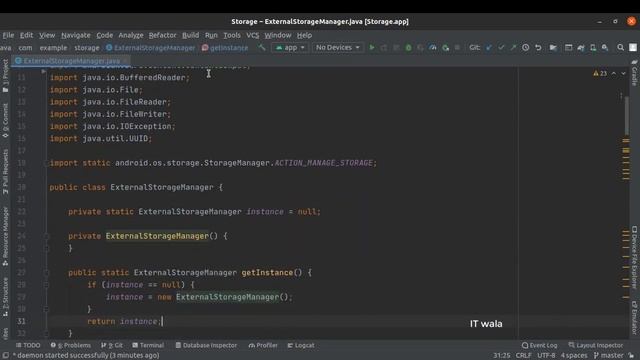
Task: Open the Commit tool window sidebar
Action: 5,120
